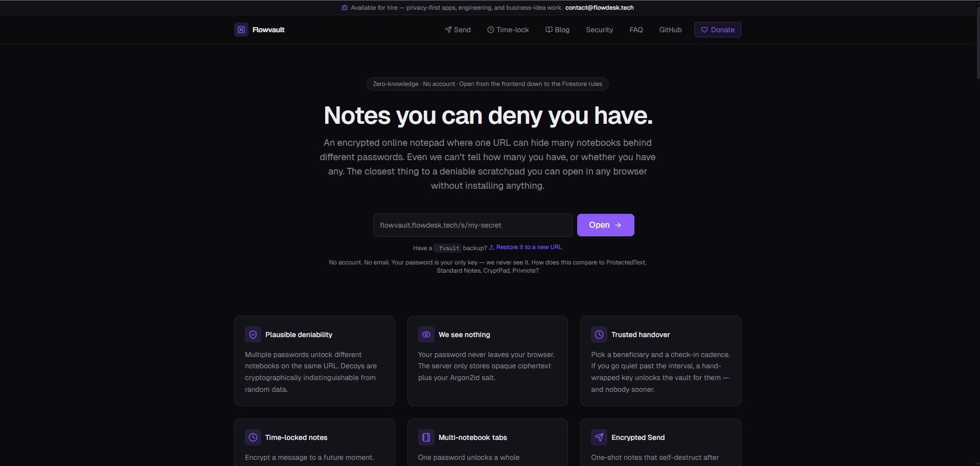Click the .fvault code label

(448, 248)
